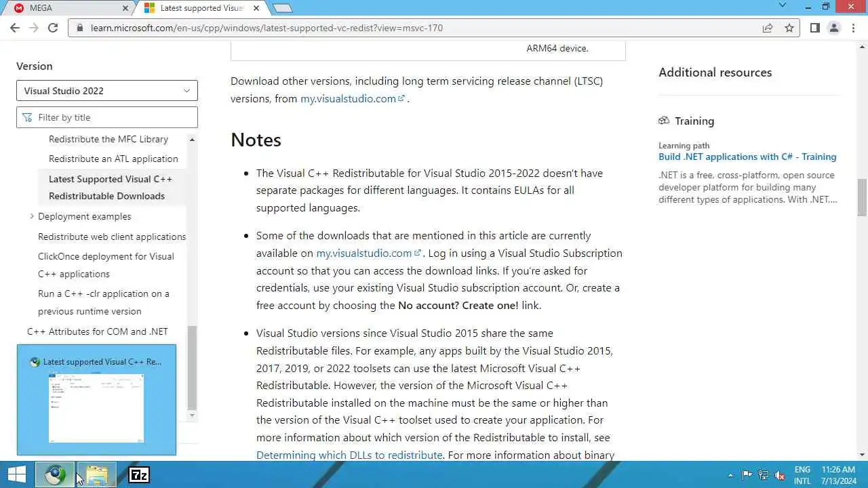Click the page vertical scrollbar thumb
This screenshot has height=488, width=868.
tap(862, 197)
